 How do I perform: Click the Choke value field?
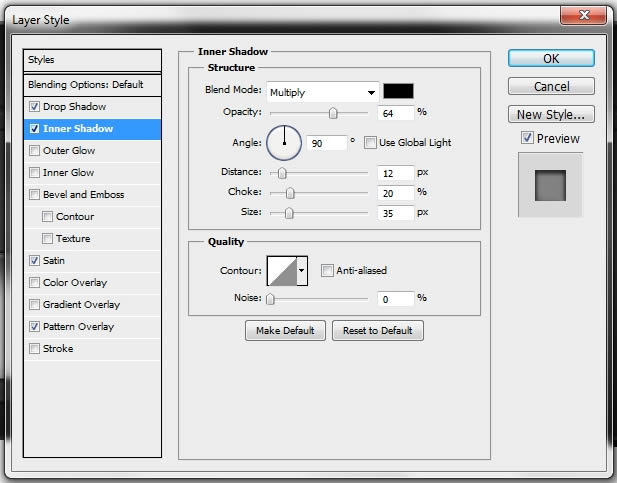pyautogui.click(x=396, y=193)
